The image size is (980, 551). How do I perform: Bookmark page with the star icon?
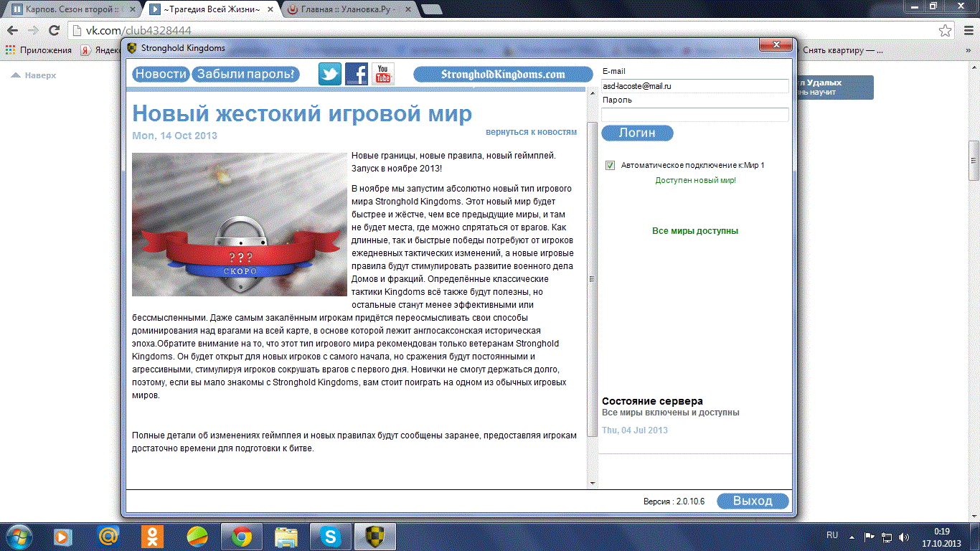946,30
